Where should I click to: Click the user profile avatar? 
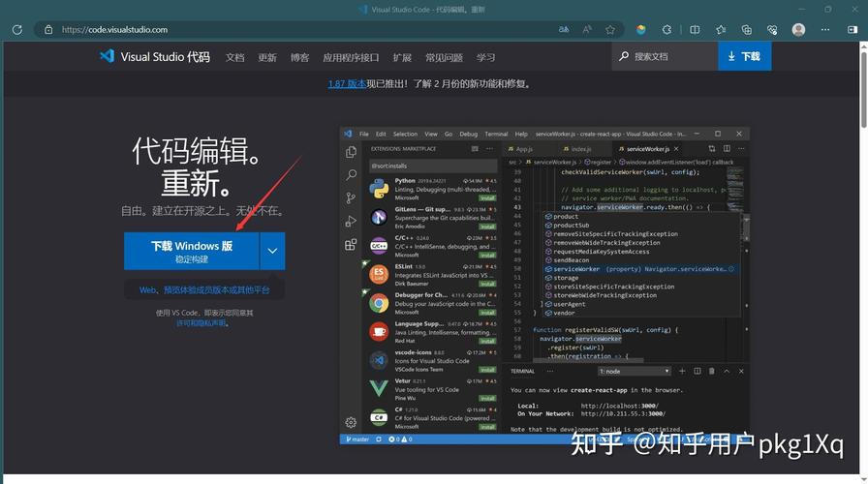click(x=798, y=30)
